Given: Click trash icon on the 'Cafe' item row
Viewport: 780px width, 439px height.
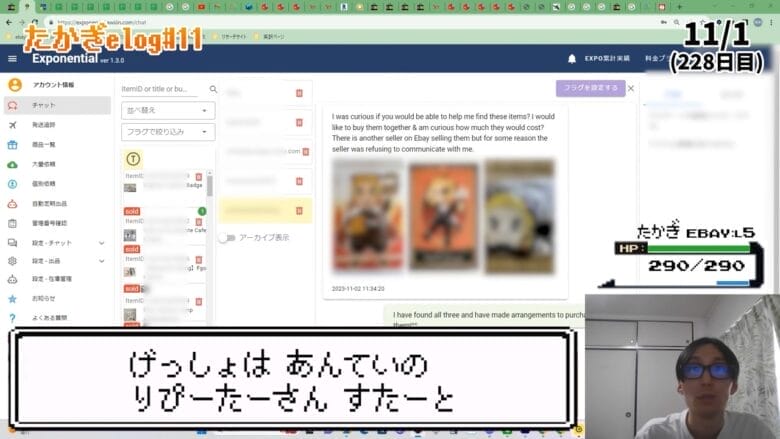Looking at the screenshot, I should click(199, 222).
